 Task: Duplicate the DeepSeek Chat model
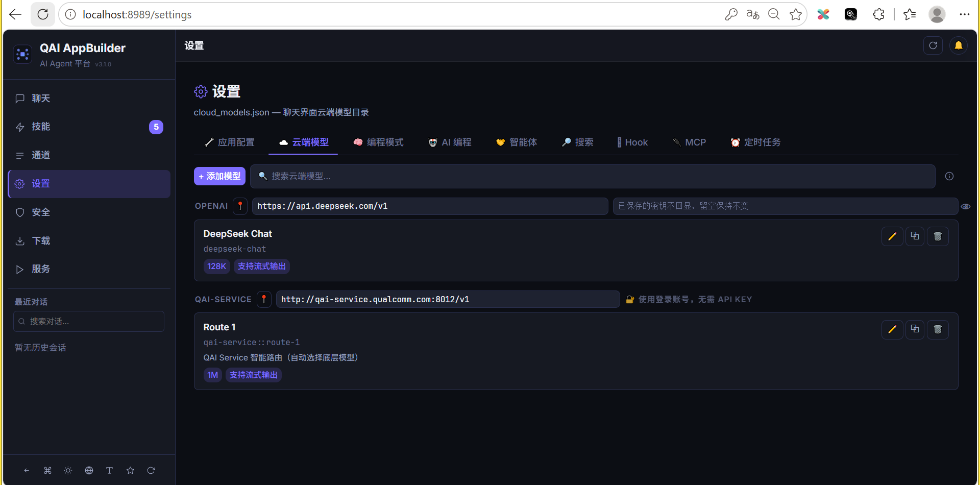(x=915, y=236)
